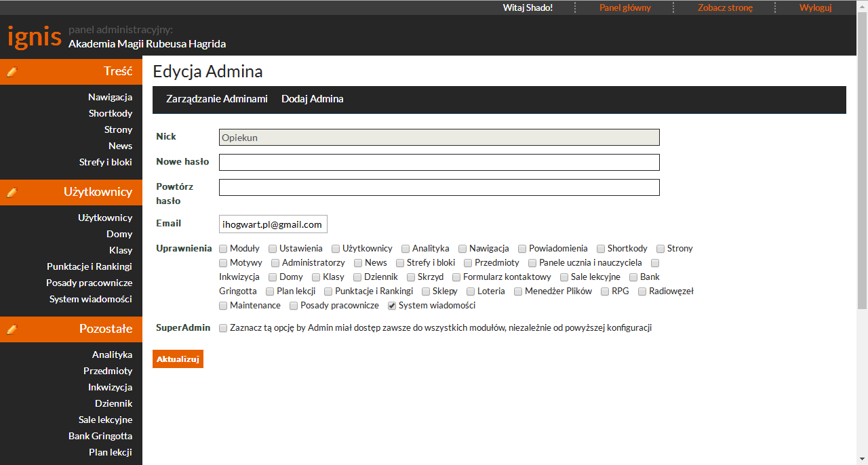Image resolution: width=868 pixels, height=465 pixels.
Task: Click into the Email field
Action: (273, 224)
